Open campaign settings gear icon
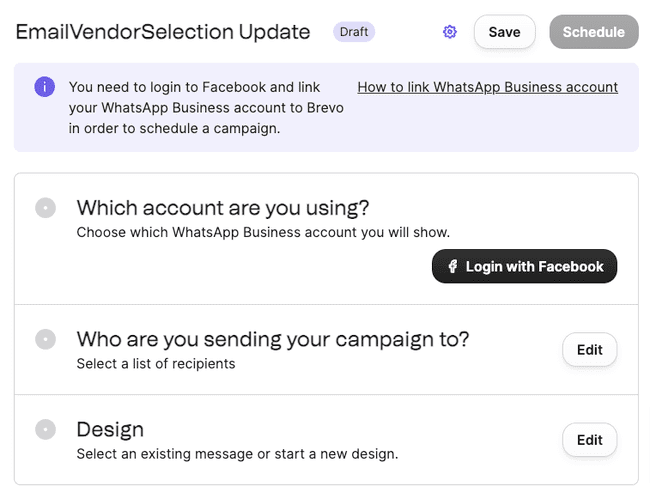The width and height of the screenshot is (650, 499). pos(450,32)
